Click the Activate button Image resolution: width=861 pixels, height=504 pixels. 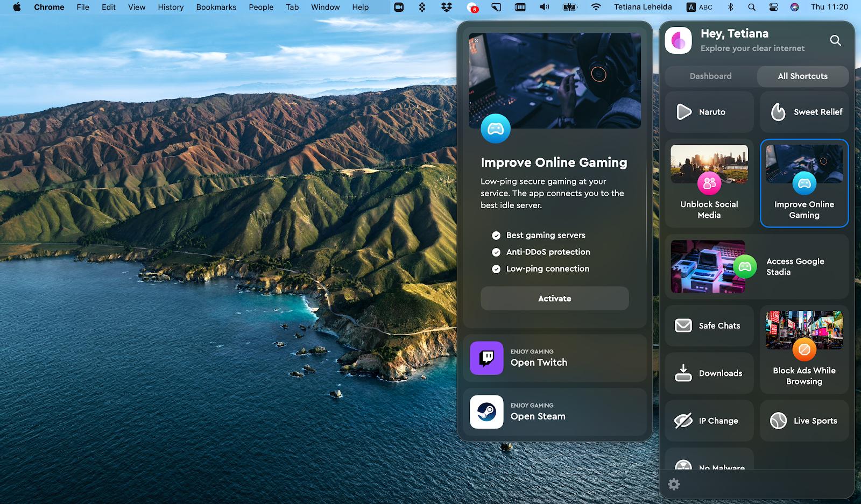click(554, 299)
